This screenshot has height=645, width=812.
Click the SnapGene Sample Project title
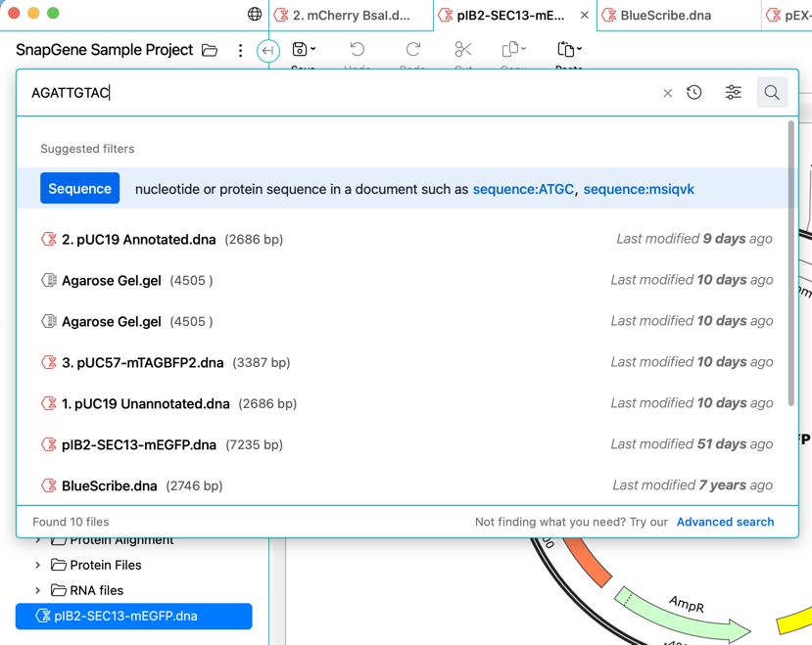click(104, 50)
